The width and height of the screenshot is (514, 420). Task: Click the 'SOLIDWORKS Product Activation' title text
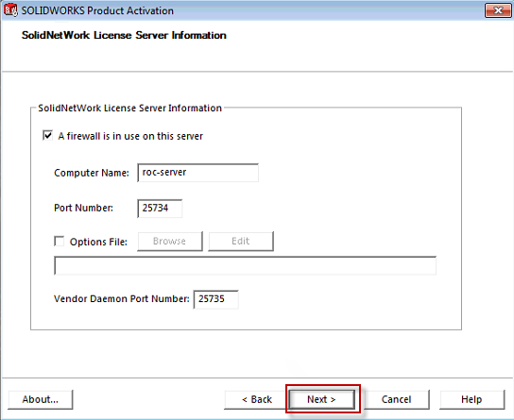click(97, 10)
